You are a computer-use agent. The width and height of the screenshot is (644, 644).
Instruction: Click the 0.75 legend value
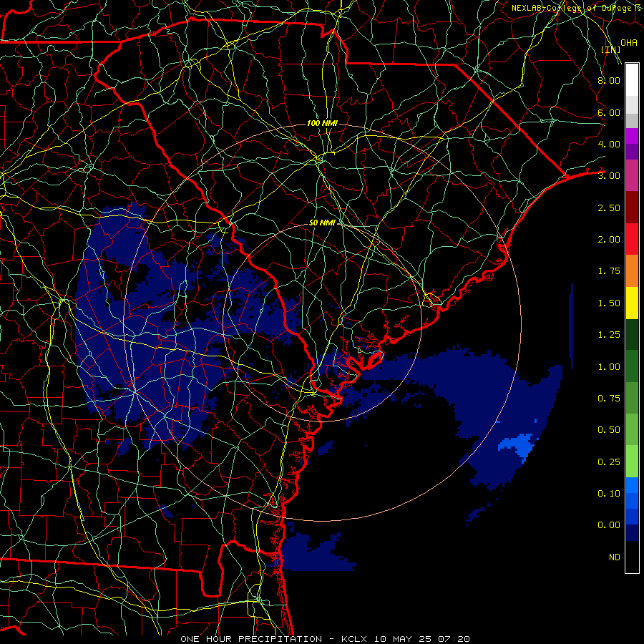609,399
